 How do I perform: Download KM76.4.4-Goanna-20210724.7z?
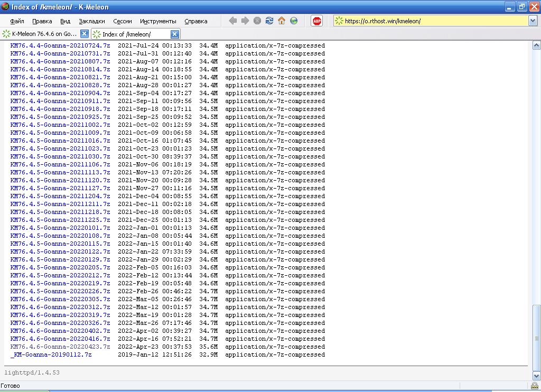coord(60,45)
